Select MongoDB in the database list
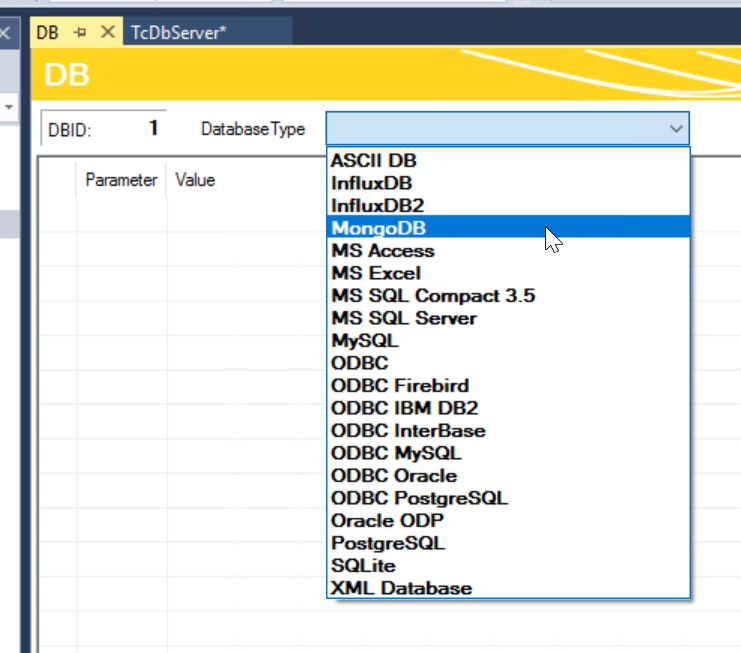 [508, 228]
